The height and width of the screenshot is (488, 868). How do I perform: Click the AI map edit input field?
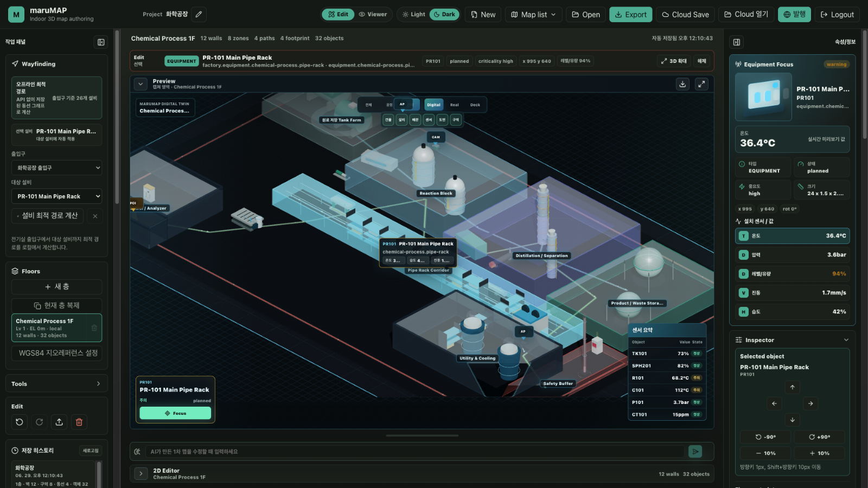(414, 452)
